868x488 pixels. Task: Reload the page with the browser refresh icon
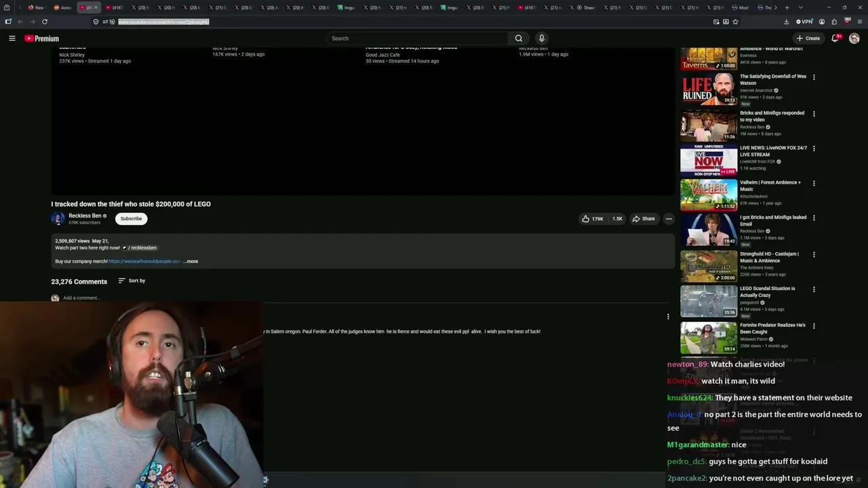[45, 22]
